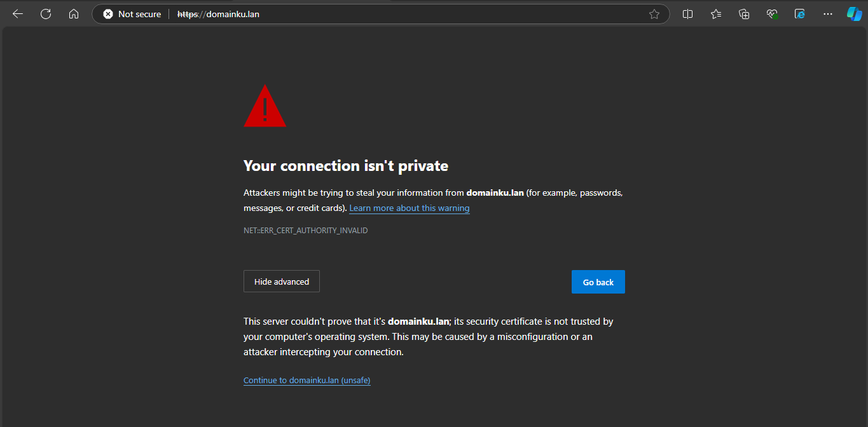Open Settings and more menu
This screenshot has width=868, height=427.
(x=827, y=13)
